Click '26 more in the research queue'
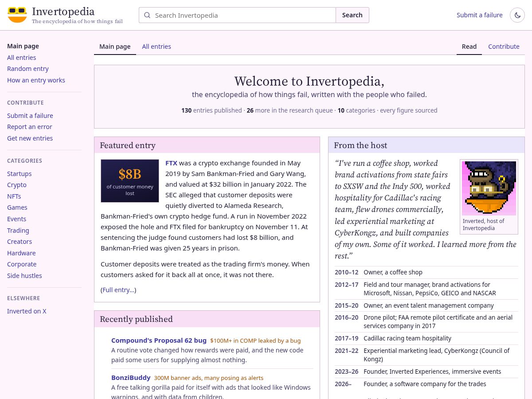The width and height of the screenshot is (532, 399). (x=289, y=110)
